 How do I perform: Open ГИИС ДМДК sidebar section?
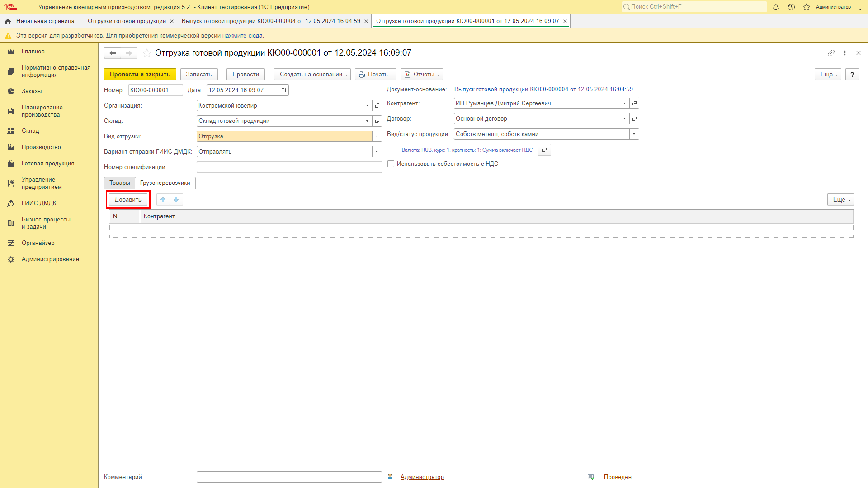coord(39,203)
